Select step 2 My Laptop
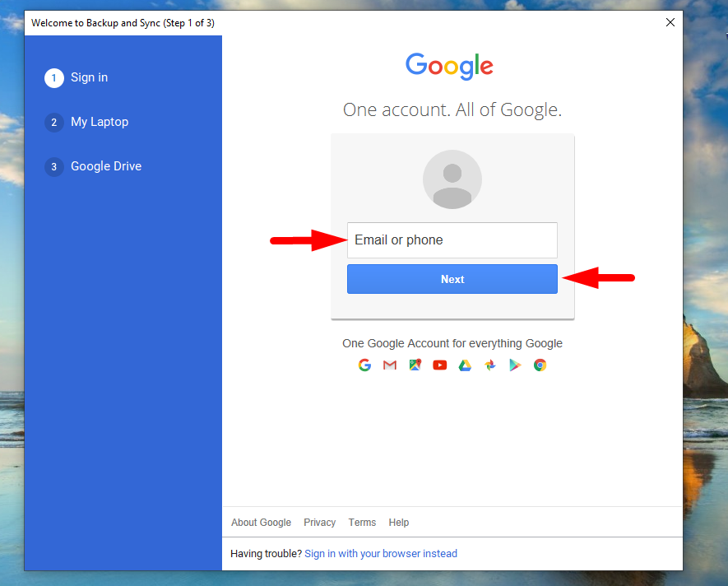 (87, 122)
